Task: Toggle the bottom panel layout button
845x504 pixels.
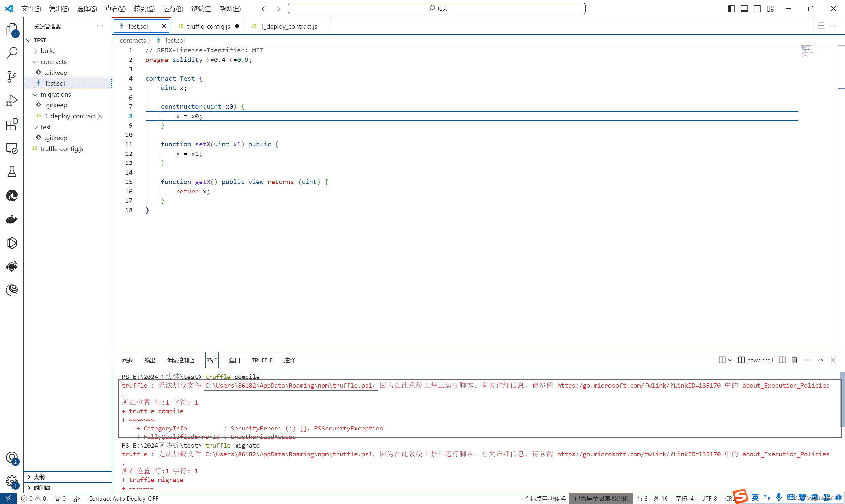Action: (x=744, y=9)
